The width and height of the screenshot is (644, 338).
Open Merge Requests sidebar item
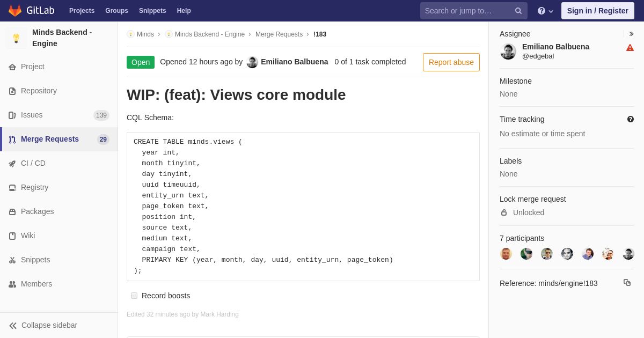59,139
